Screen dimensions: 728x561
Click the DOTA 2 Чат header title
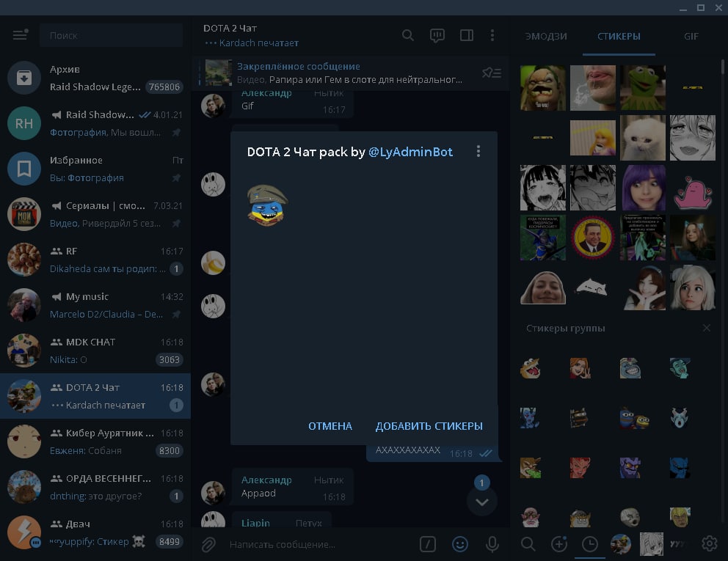(230, 29)
